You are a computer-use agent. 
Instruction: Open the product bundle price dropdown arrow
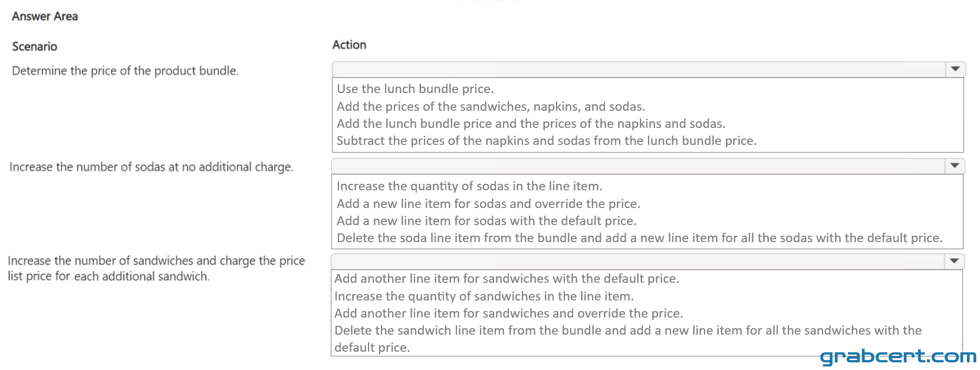[955, 70]
